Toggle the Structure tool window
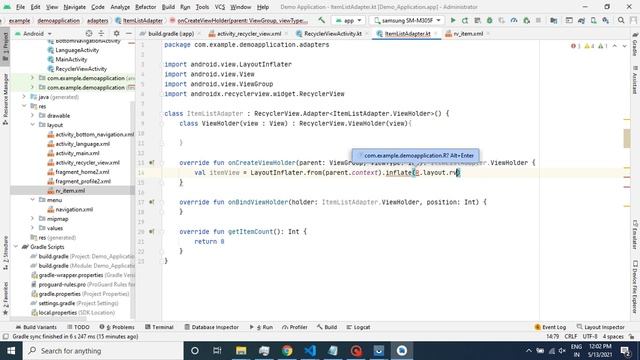 click(5, 253)
